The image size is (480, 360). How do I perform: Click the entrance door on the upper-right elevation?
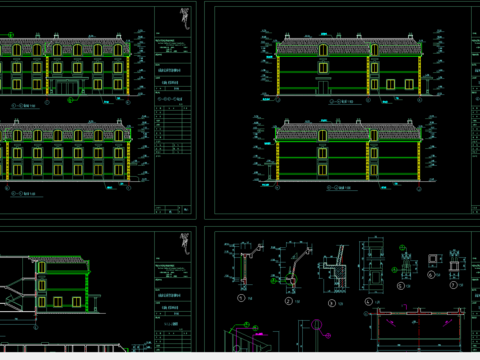click(x=323, y=86)
